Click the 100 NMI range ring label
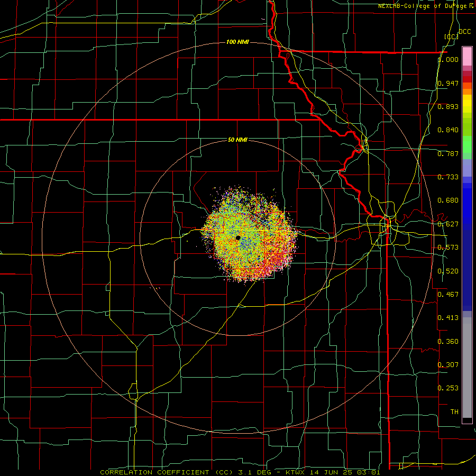This screenshot has height=476, width=476. [237, 42]
